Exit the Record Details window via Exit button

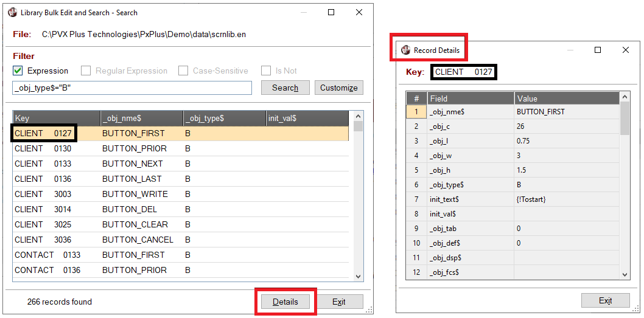[x=605, y=300]
